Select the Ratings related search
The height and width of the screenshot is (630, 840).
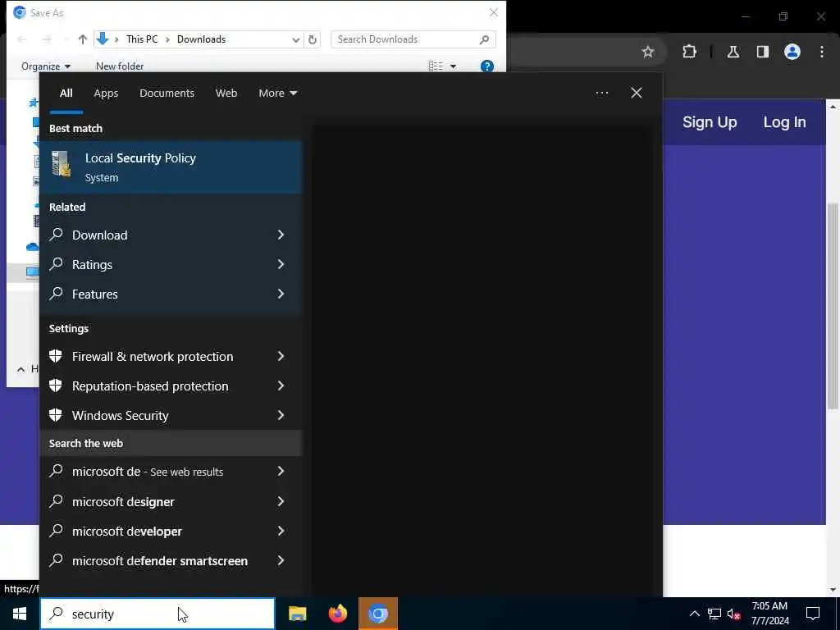coord(171,264)
